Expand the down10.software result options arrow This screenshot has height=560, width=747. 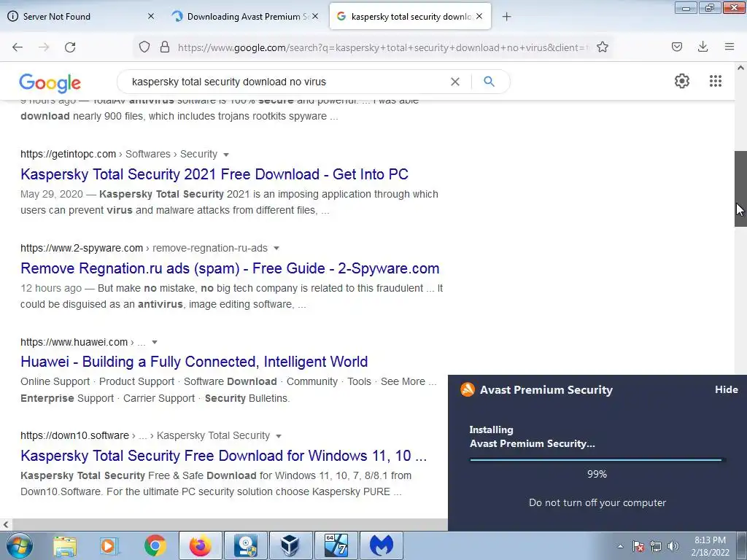[279, 436]
